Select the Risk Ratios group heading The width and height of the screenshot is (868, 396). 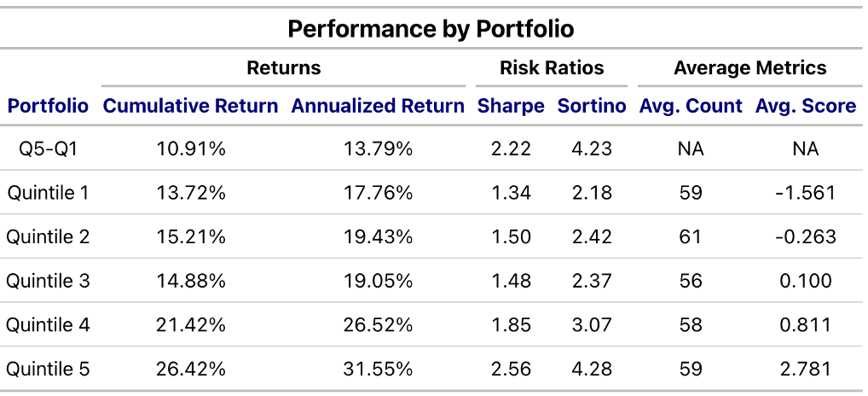tap(552, 68)
